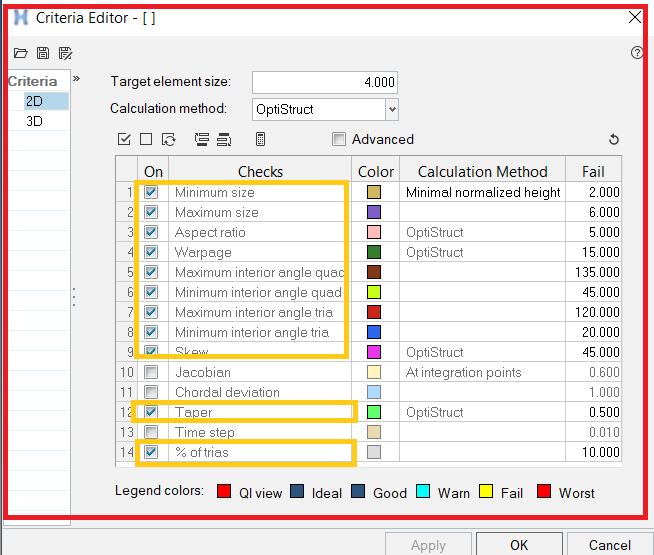
Task: Click the Cancel button
Action: coord(610,545)
